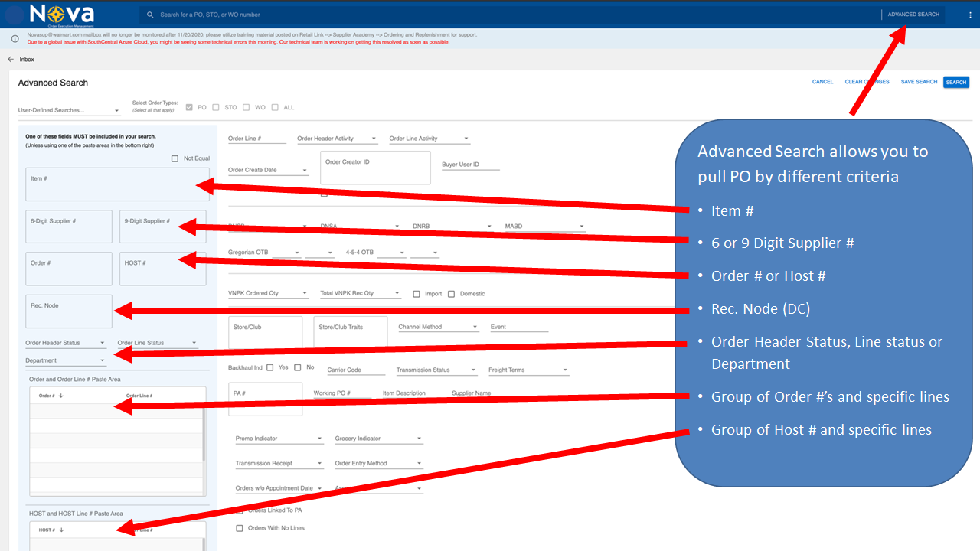Open Promo Indicator dropdown

[x=279, y=439]
